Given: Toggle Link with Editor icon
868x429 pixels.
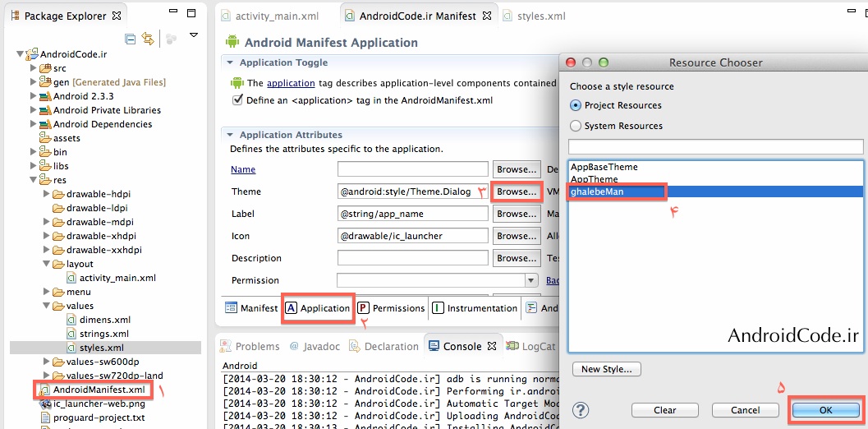Looking at the screenshot, I should coord(148,39).
